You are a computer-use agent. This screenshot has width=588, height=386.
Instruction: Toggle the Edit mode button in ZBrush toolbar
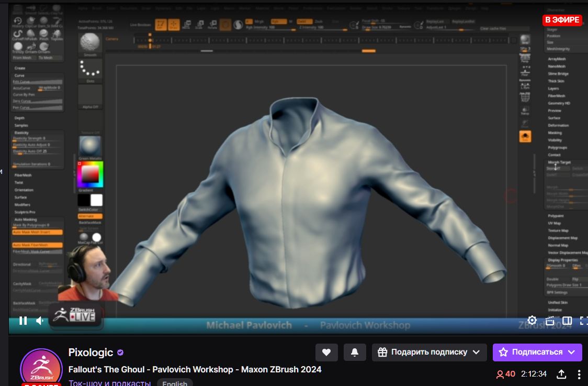[x=161, y=25]
